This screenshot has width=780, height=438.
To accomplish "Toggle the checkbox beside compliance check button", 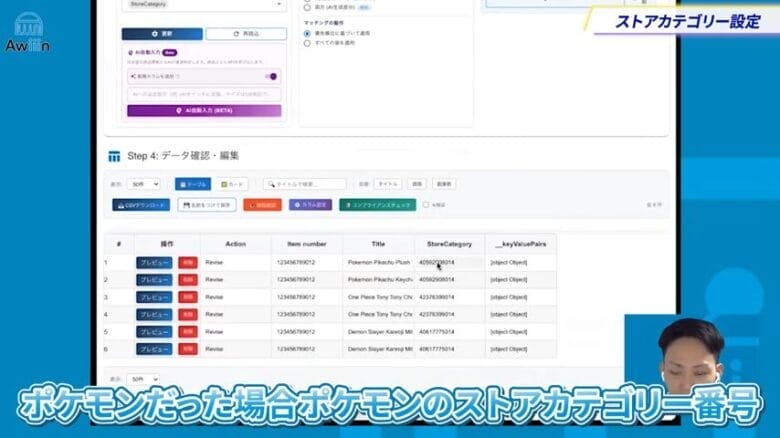I will pyautogui.click(x=426, y=205).
